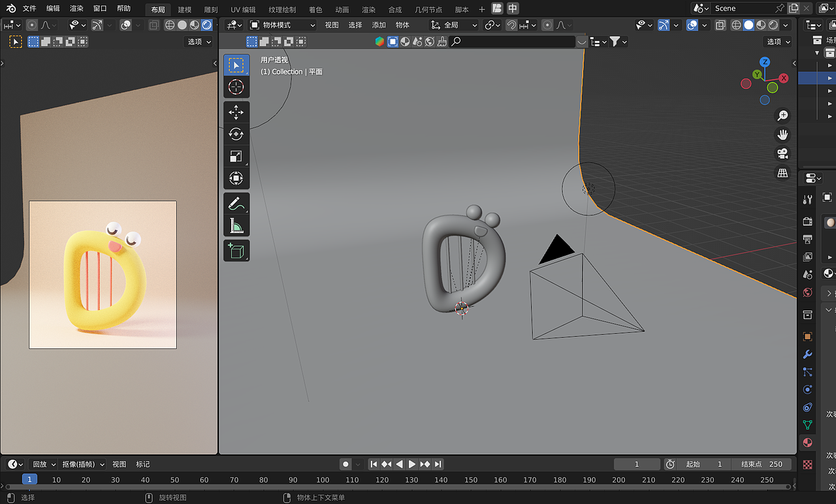Open the Render properties tab
The image size is (836, 504).
[808, 222]
